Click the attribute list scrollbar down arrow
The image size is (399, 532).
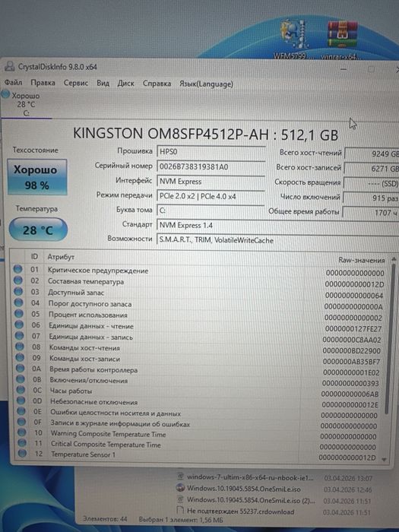[x=384, y=459]
